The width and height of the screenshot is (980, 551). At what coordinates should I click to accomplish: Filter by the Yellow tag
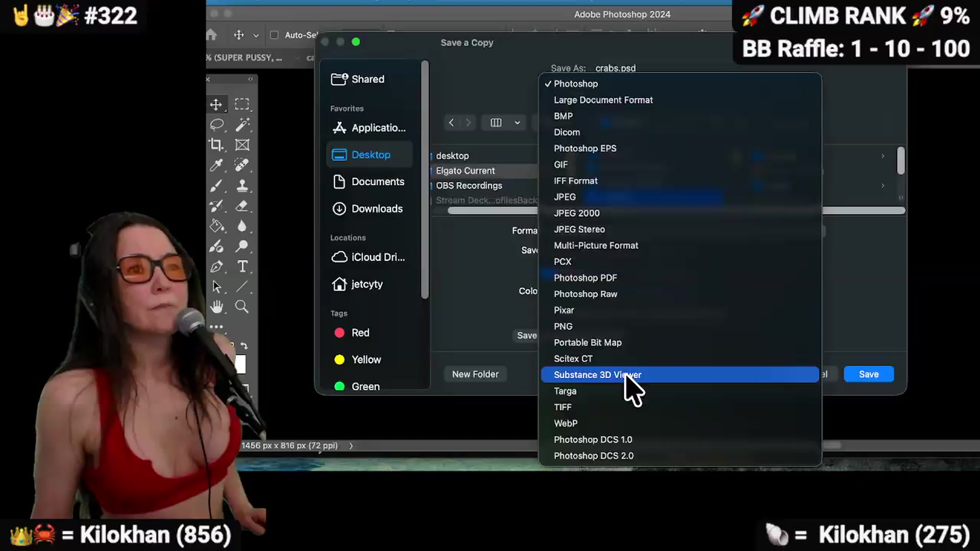370,360
